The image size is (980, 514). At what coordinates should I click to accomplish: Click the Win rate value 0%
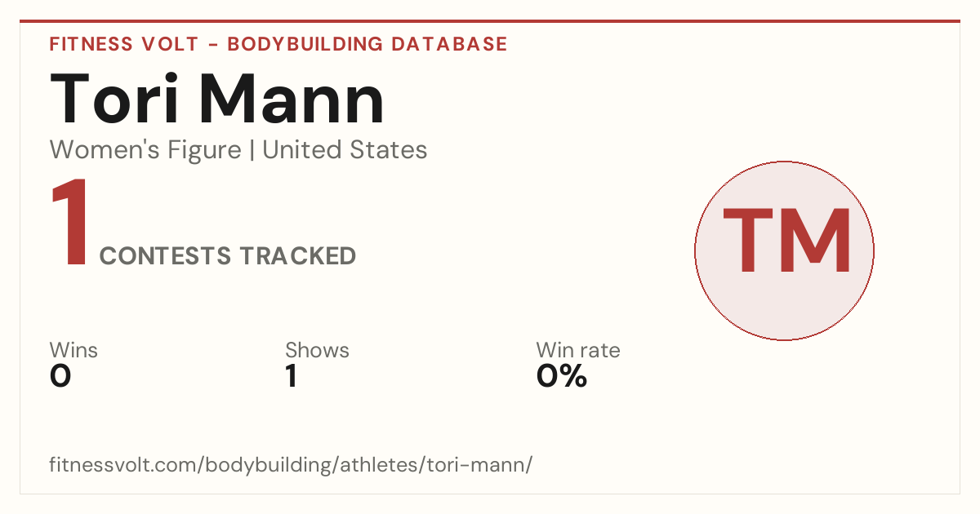562,377
